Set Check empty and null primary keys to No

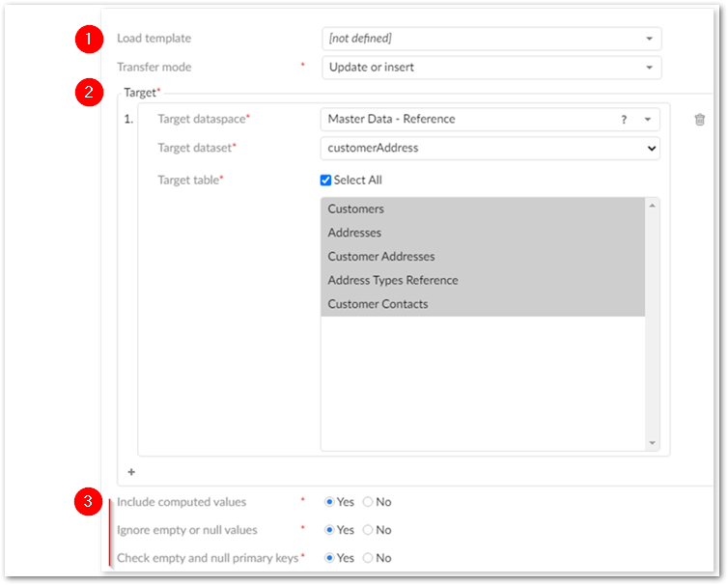tap(368, 558)
